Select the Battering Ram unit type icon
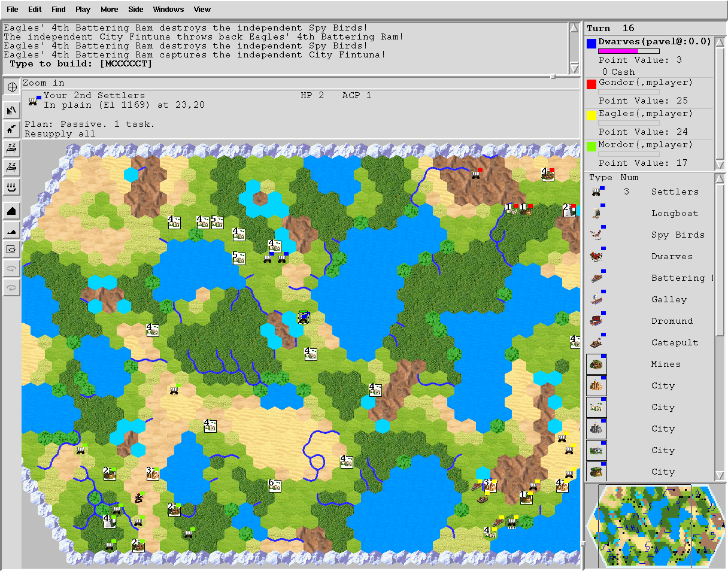Viewport: 728px width, 571px height. click(597, 278)
